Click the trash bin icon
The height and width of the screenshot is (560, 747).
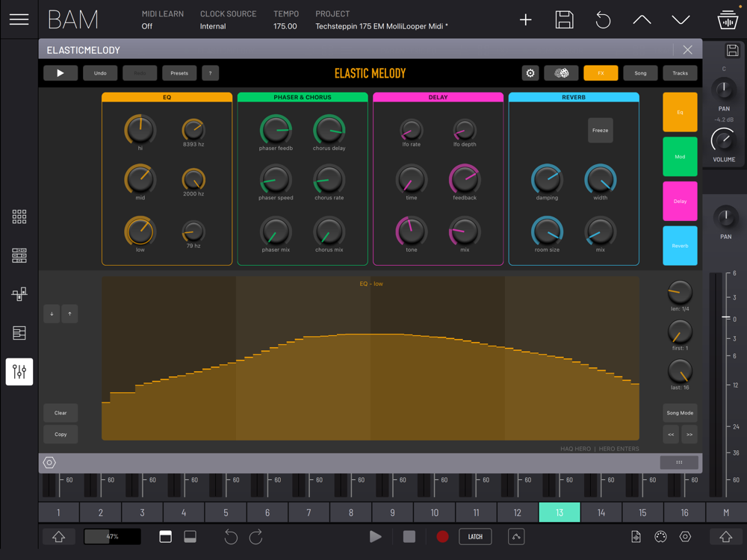pyautogui.click(x=727, y=20)
